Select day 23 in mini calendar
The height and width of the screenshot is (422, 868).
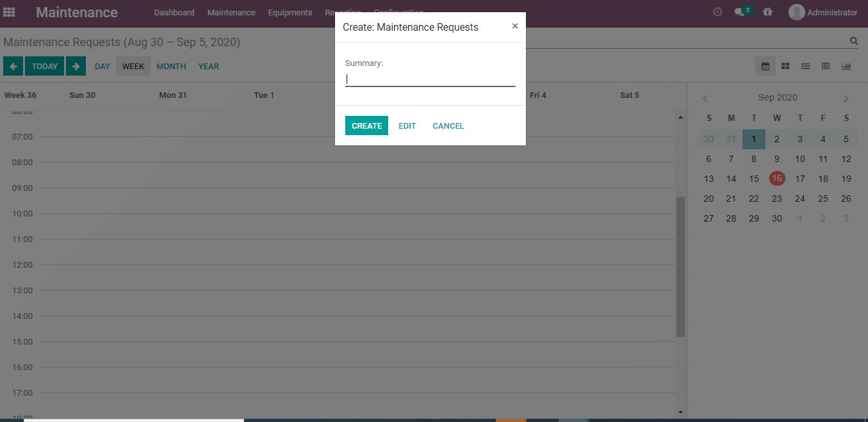(x=777, y=199)
